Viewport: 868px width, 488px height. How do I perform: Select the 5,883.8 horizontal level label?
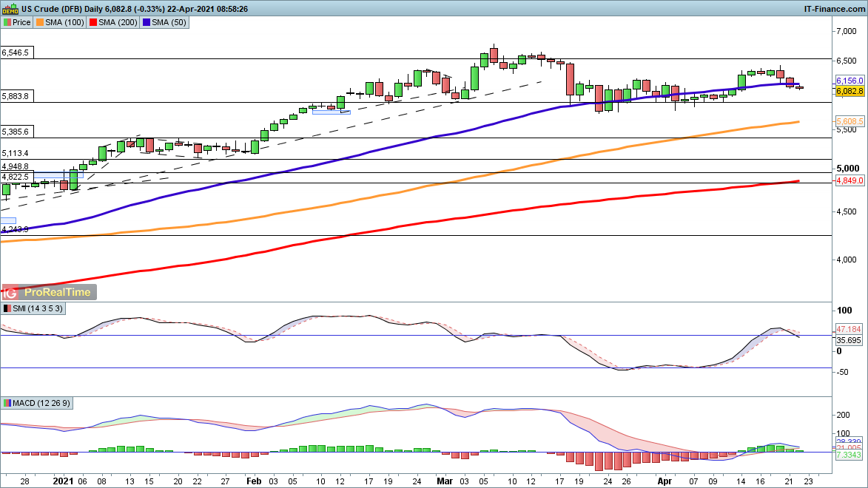pyautogui.click(x=16, y=96)
